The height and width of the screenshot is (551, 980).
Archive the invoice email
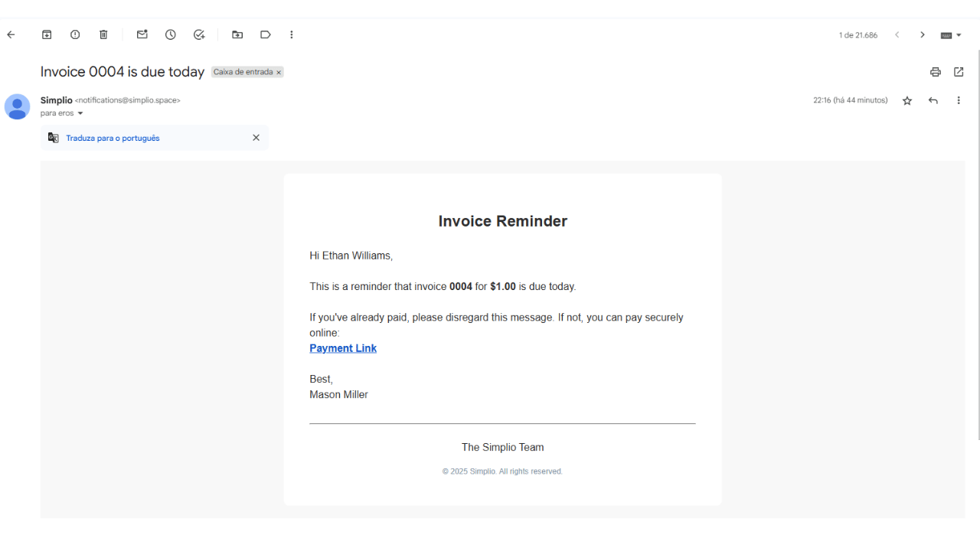[x=46, y=34]
